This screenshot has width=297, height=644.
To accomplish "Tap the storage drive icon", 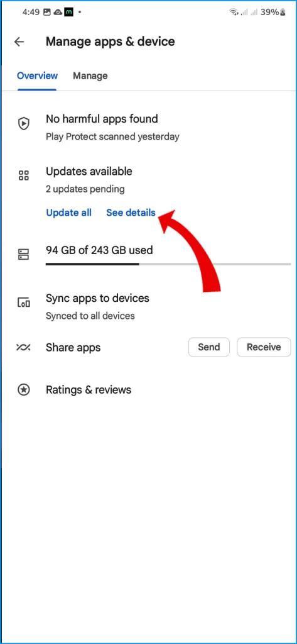I will pyautogui.click(x=24, y=254).
